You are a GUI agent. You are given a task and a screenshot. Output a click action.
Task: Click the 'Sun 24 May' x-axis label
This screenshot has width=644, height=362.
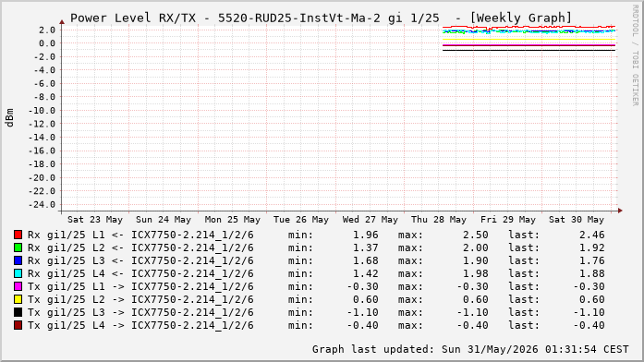tap(164, 220)
